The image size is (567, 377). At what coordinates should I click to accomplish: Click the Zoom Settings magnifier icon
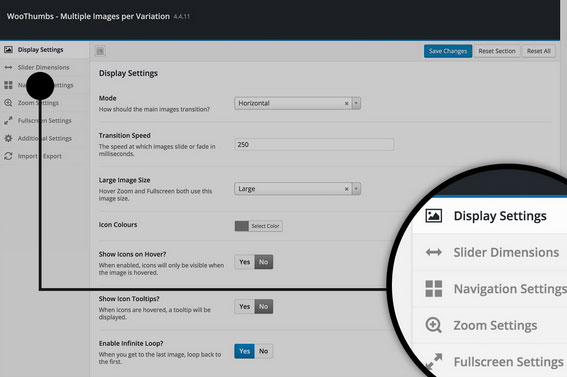coord(8,103)
